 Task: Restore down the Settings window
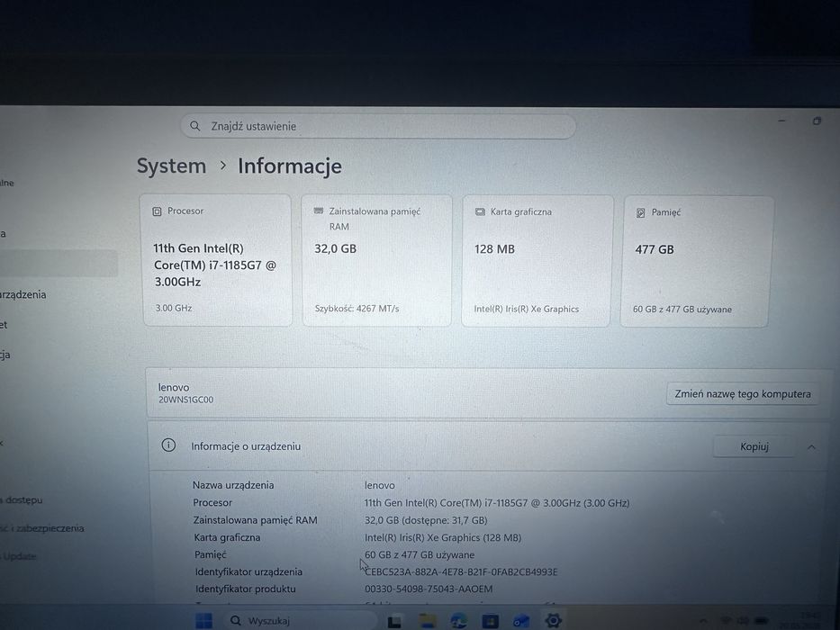pos(817,121)
